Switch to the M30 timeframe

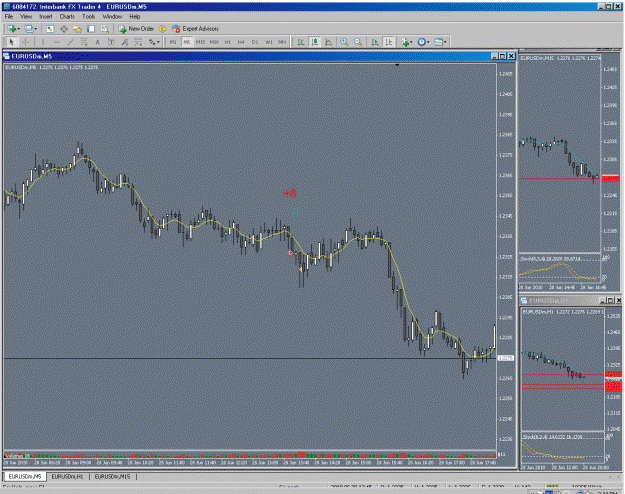(214, 42)
